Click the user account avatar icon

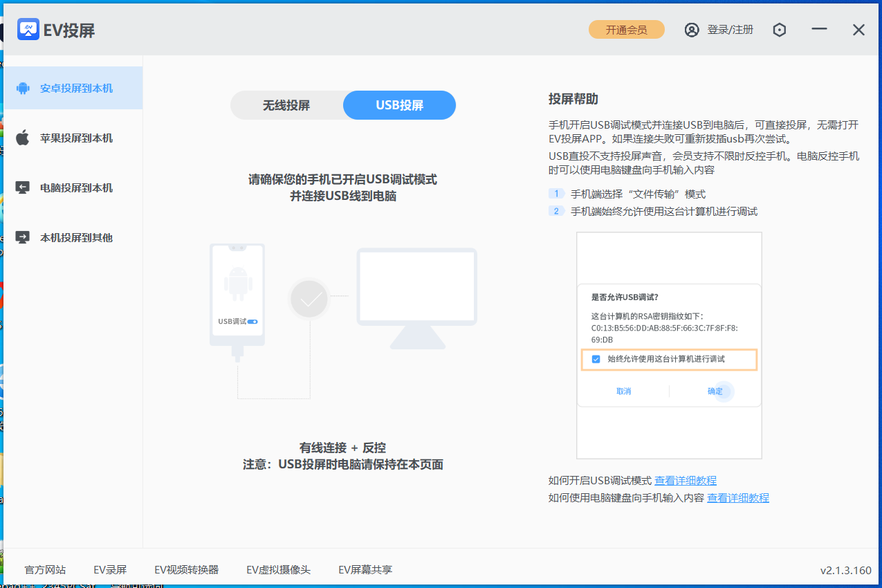pyautogui.click(x=692, y=30)
